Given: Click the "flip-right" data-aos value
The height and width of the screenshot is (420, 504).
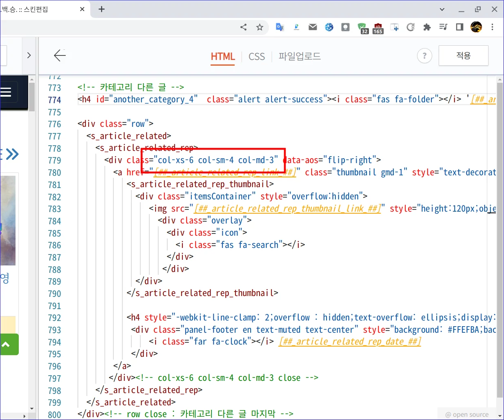Looking at the screenshot, I should pyautogui.click(x=350, y=160).
